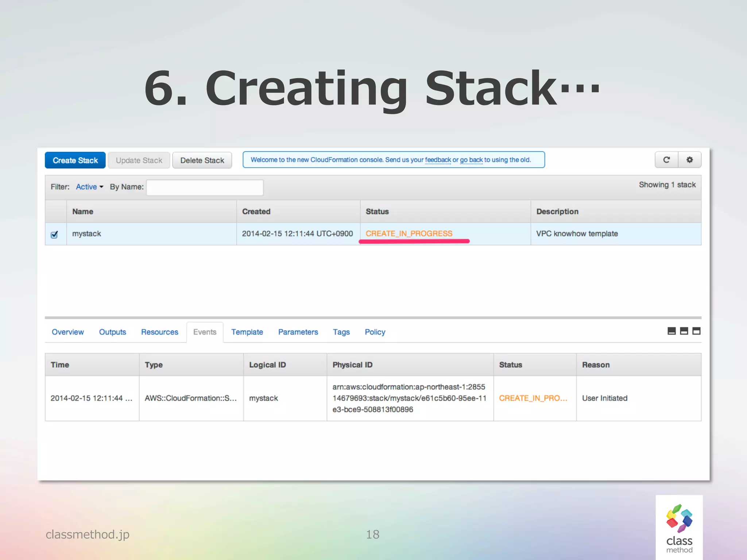Open the Parameters tab

(x=298, y=332)
